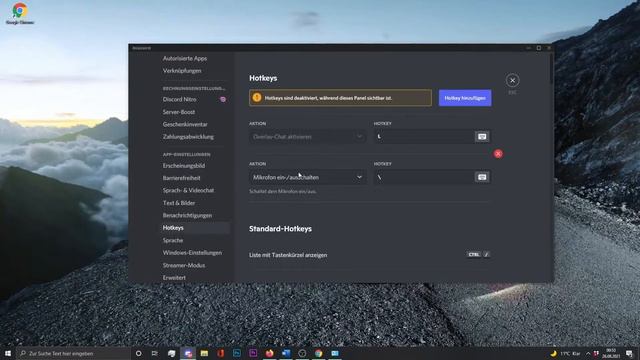Select the Hotkeys sidebar entry
640x360 pixels.
(x=195, y=228)
